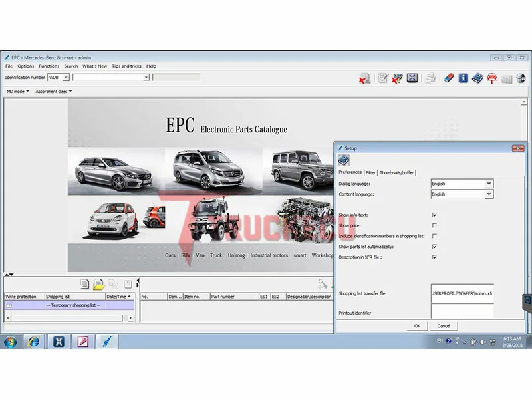The height and width of the screenshot is (399, 532).
Task: Select the Temporary shopping list row
Action: click(x=70, y=305)
